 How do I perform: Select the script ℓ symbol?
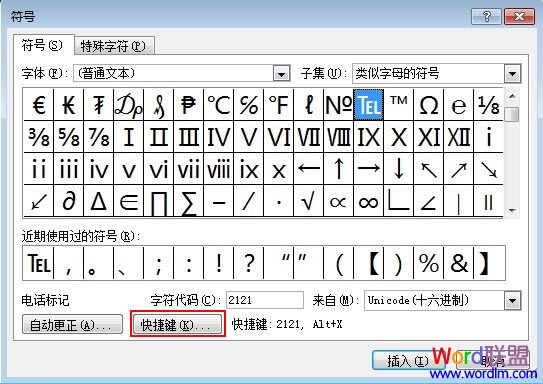pos(309,105)
